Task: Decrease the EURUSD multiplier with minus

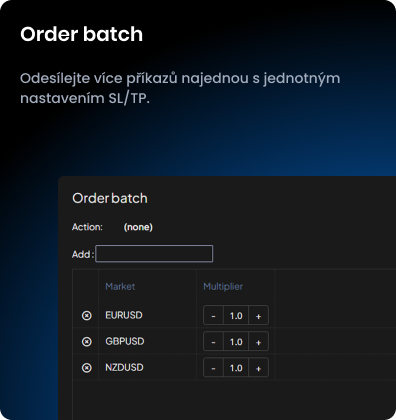Action: (x=213, y=315)
